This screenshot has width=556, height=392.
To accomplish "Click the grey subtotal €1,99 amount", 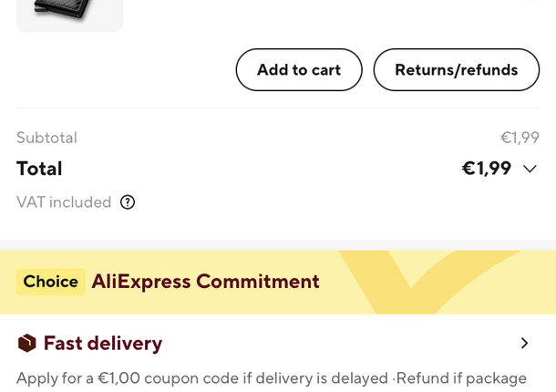I will click(x=520, y=138).
